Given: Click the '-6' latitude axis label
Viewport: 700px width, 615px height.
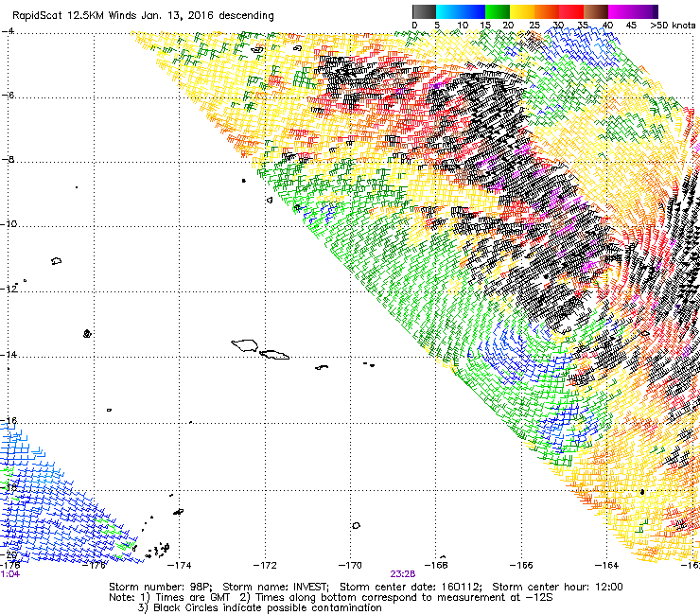Looking at the screenshot, I should (9, 96).
